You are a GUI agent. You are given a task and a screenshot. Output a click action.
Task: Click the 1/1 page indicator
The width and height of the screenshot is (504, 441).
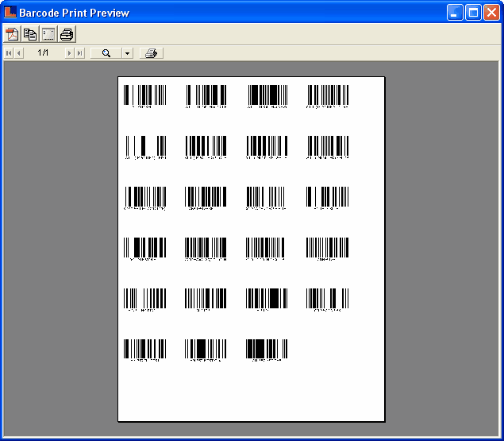43,52
